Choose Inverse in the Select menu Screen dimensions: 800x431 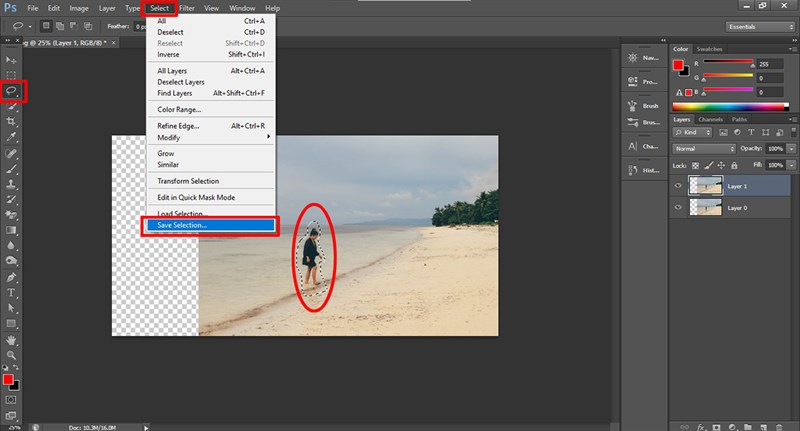[211, 55]
